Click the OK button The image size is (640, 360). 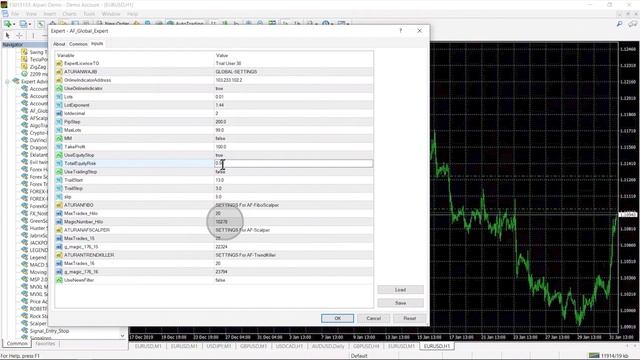click(337, 318)
